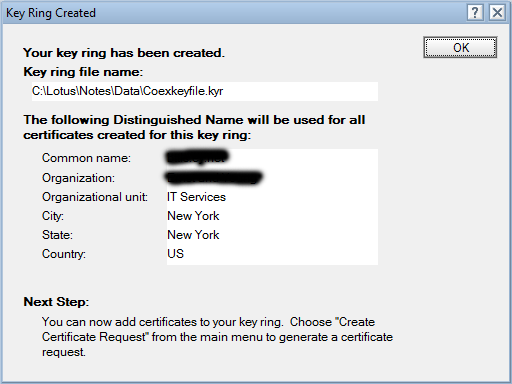
Task: Click the 'City:' label
Action: (x=53, y=216)
